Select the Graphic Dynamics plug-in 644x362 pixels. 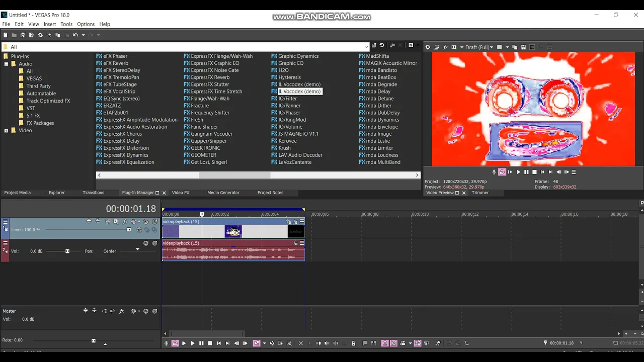(x=298, y=56)
